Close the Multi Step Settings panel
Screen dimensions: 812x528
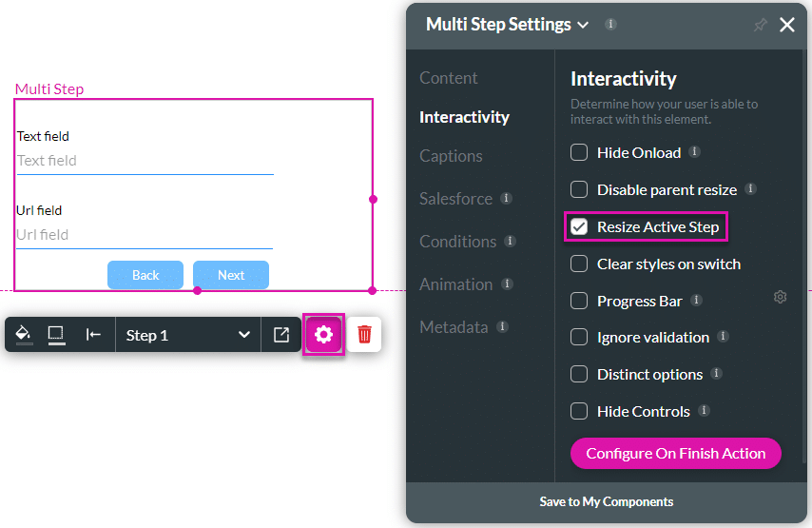coord(787,25)
